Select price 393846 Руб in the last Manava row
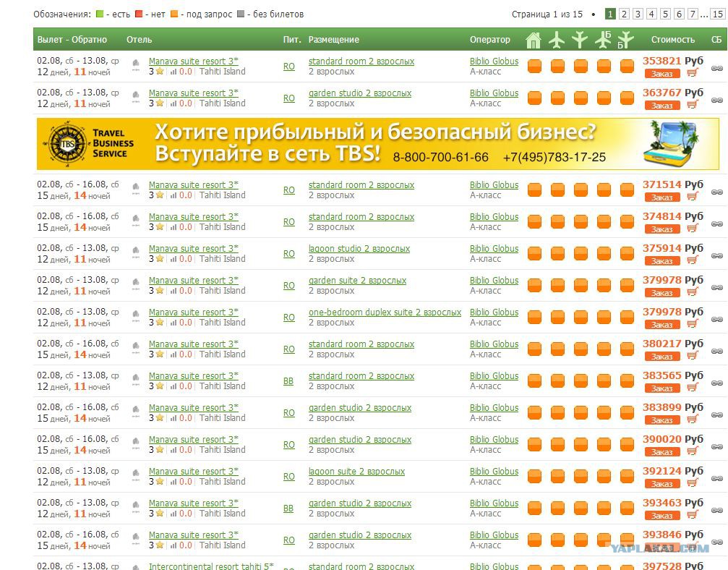 tap(673, 535)
